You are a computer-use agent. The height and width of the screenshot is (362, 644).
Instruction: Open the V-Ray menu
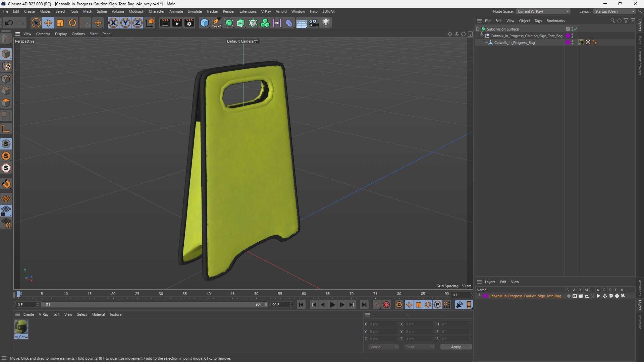click(266, 11)
